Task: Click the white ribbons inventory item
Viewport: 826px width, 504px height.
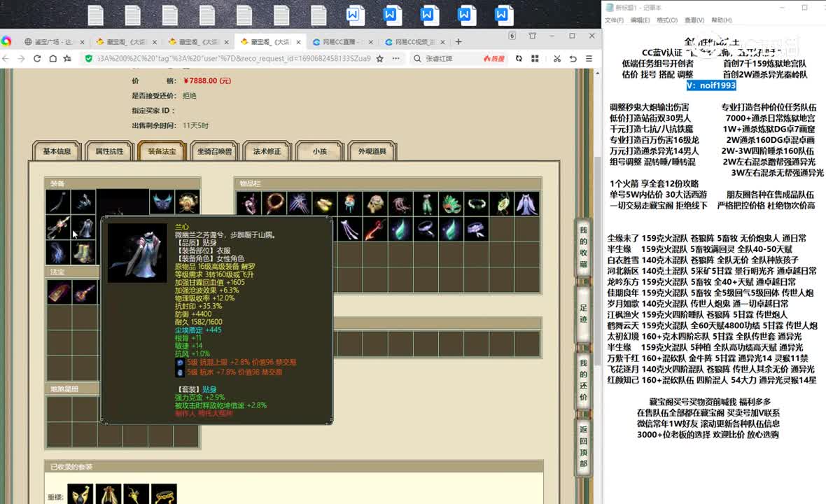Action: tap(350, 229)
